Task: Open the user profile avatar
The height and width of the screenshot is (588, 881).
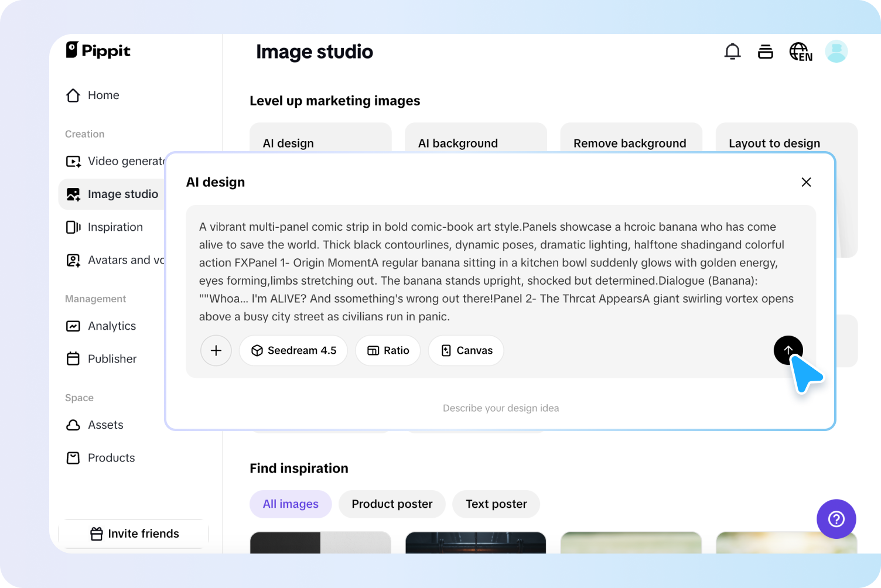Action: [836, 52]
